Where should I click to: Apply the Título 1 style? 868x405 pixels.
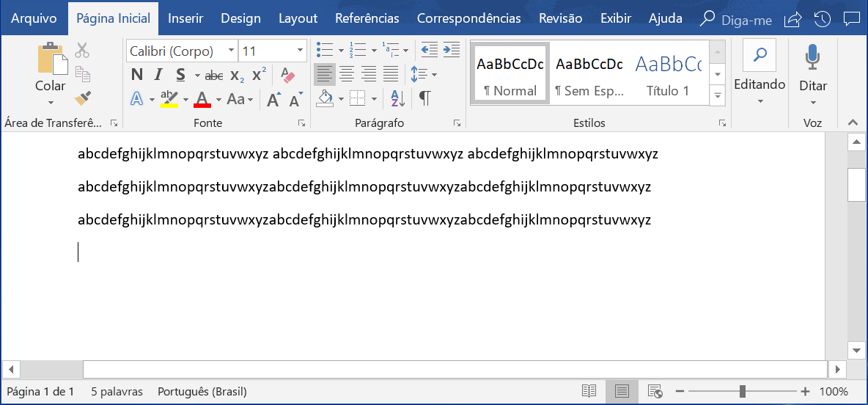click(x=668, y=73)
